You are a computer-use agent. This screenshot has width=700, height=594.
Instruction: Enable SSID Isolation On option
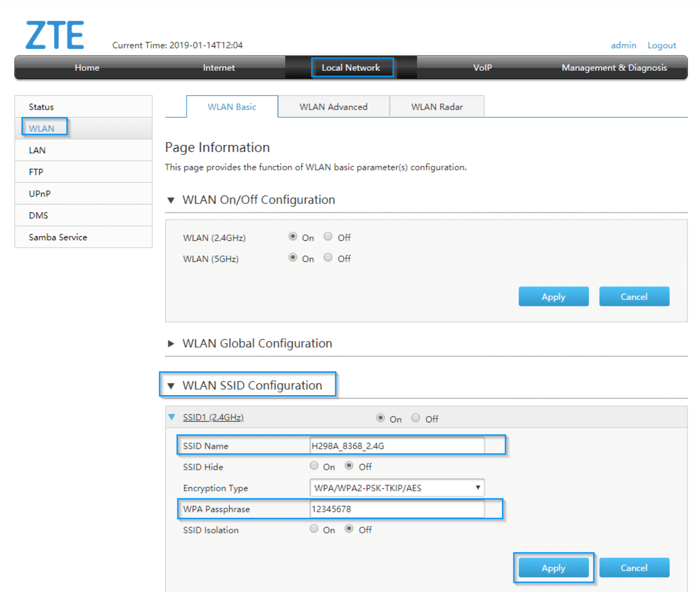(314, 529)
